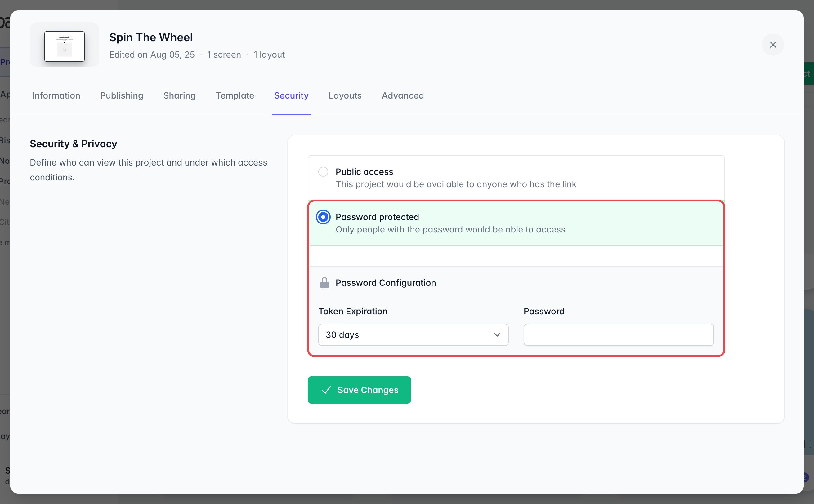
Task: Click the Spin The Wheel project title
Action: pyautogui.click(x=151, y=37)
